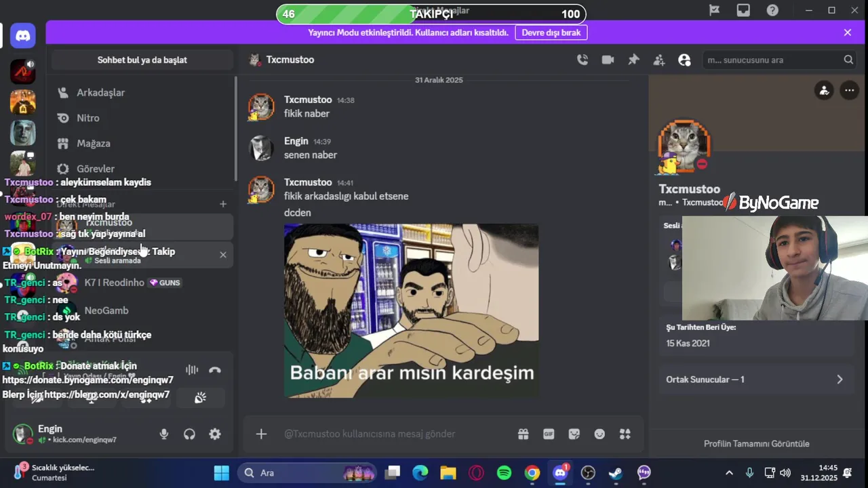Screen dimensions: 868x488
Task: Hide the user profile panel
Action: point(684,60)
